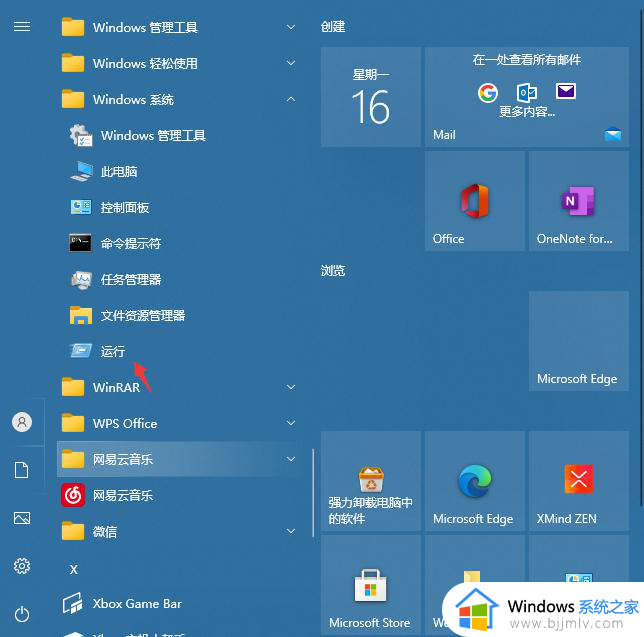
Task: Select Xbox Game Bar in app list
Action: (137, 603)
